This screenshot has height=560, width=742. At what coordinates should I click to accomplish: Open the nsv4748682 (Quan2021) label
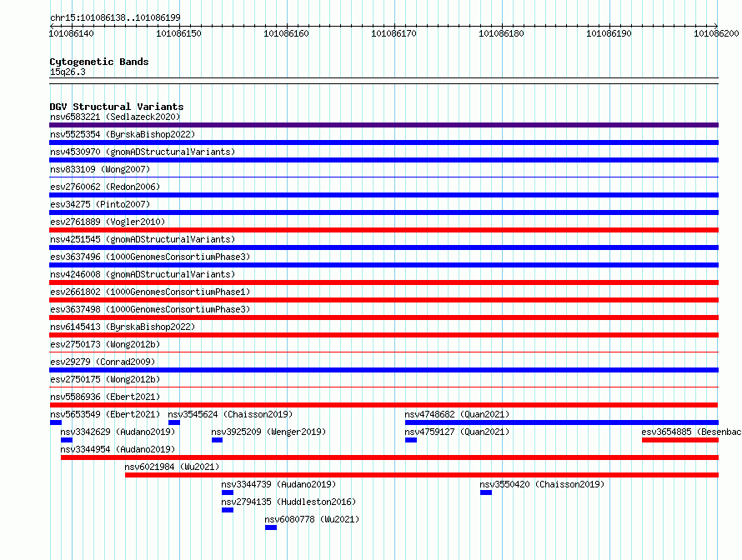[457, 414]
